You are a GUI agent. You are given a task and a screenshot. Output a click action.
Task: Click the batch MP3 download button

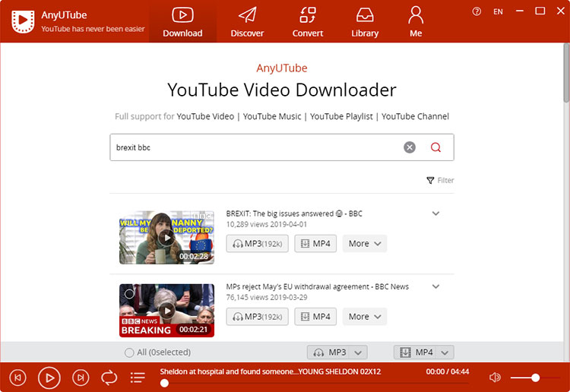tap(328, 352)
